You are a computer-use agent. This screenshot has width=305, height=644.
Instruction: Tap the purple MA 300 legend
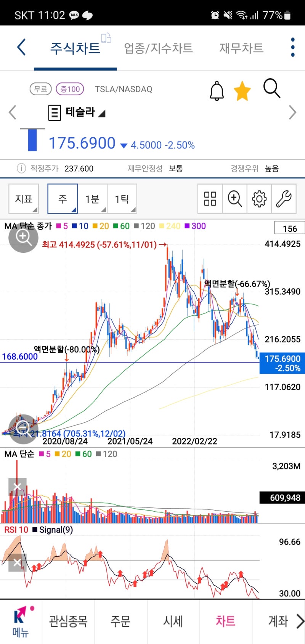click(195, 226)
